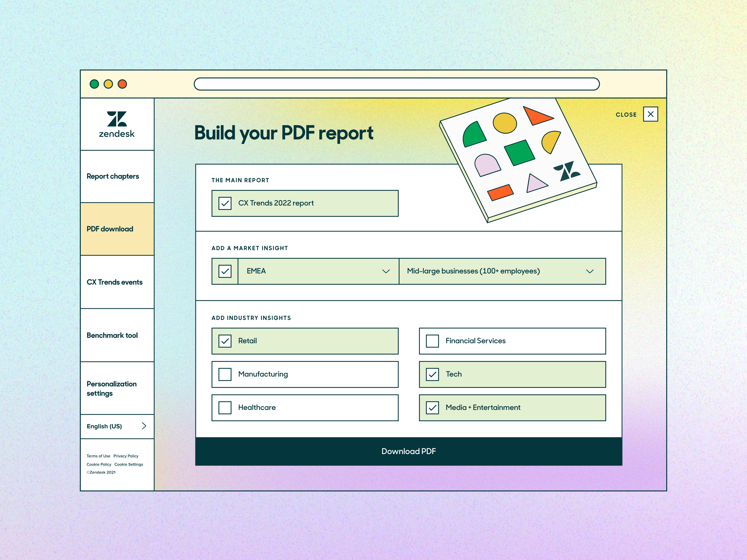Uncheck the CX Trends 2022 report checkbox
Screen dimensions: 747x560
tap(225, 203)
